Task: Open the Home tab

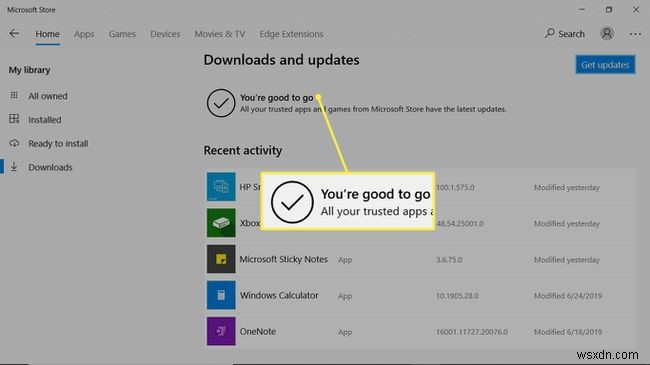Action: click(47, 34)
